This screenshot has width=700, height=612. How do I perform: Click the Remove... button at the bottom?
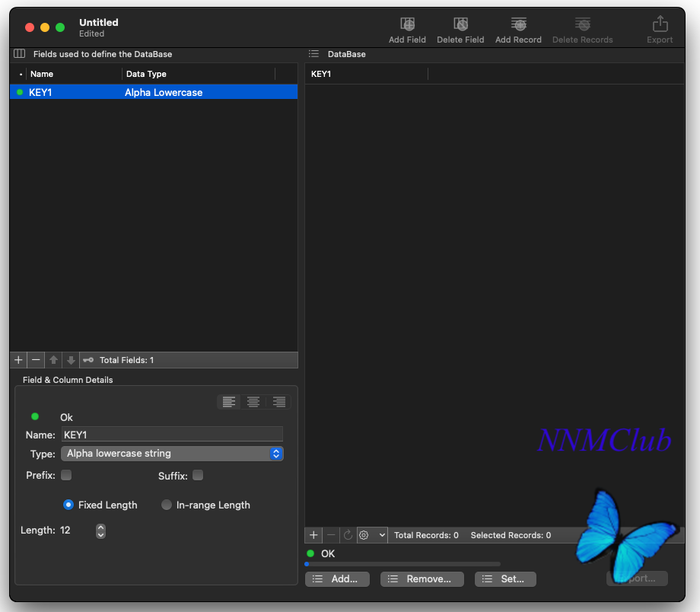point(422,579)
